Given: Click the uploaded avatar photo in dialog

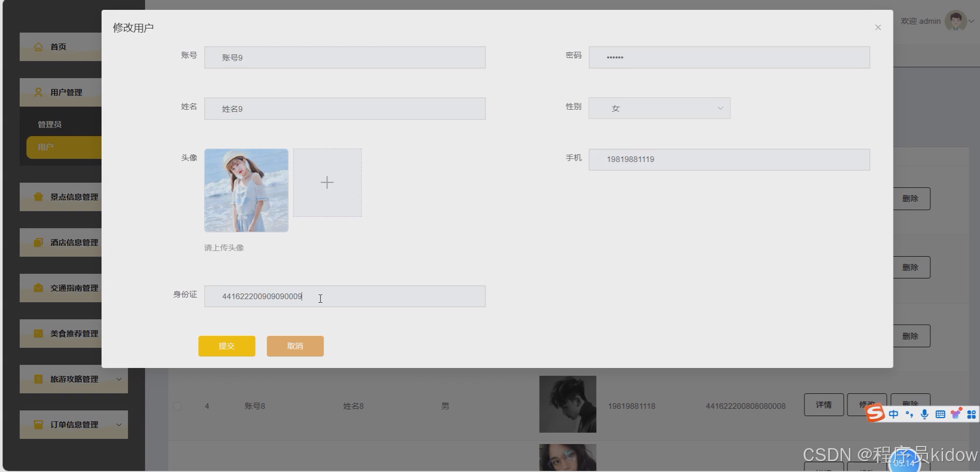Looking at the screenshot, I should pyautogui.click(x=247, y=190).
